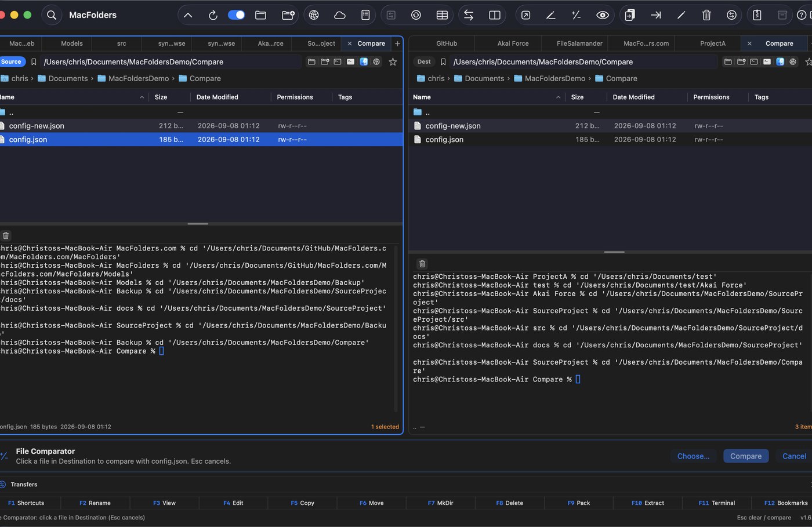Click the right panel path input field
This screenshot has width=812, height=527.
tap(585, 62)
